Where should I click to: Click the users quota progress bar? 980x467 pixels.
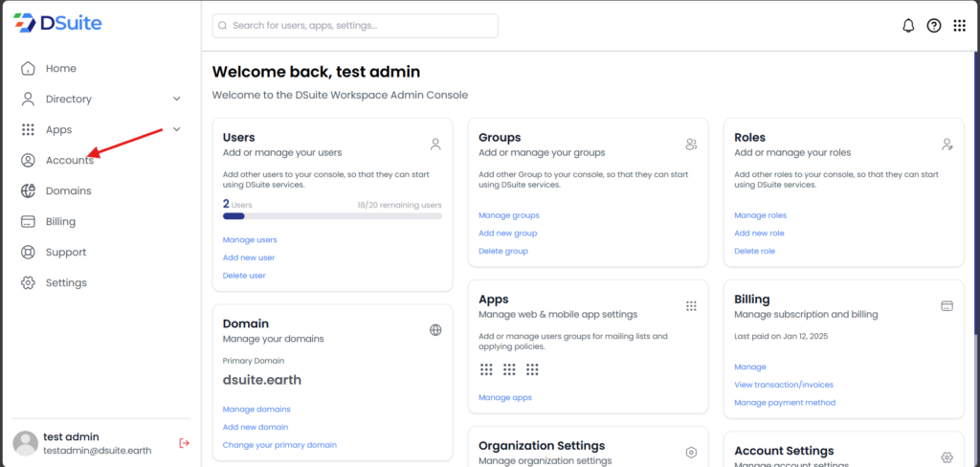(331, 216)
